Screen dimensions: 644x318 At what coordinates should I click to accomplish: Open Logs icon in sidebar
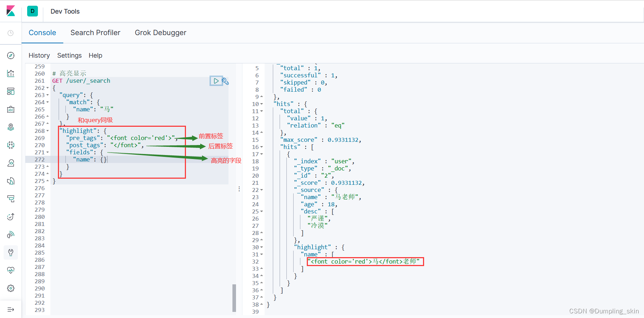(x=11, y=181)
